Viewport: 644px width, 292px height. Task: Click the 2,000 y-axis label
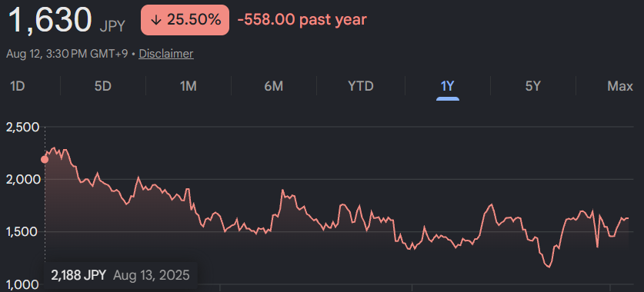tap(22, 180)
